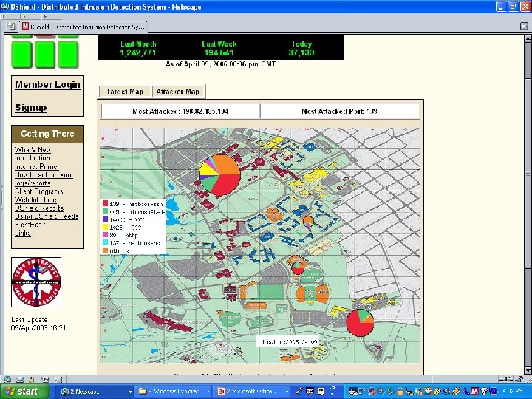Click the purple 14000 legend swatch
This screenshot has width=532, height=399.
coord(105,219)
